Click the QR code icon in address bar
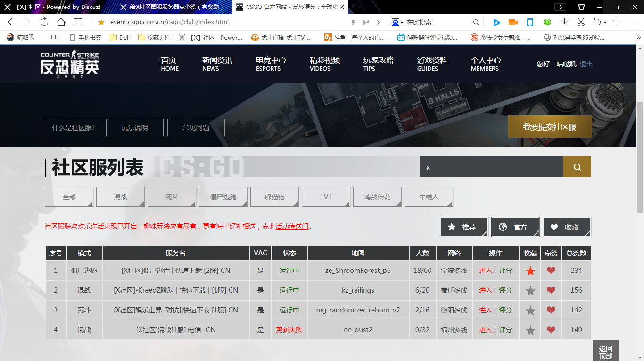The width and height of the screenshot is (644, 361). point(366,22)
